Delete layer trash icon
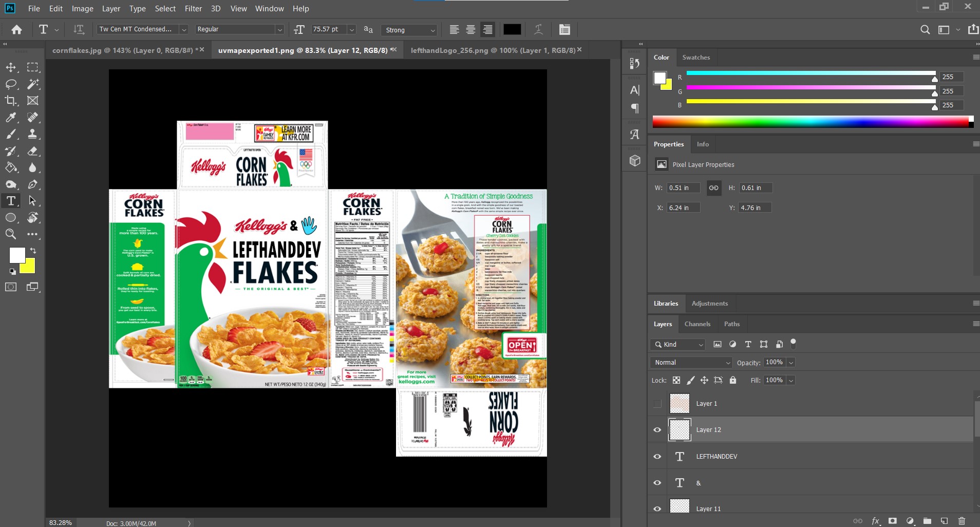The image size is (980, 527). (x=962, y=521)
